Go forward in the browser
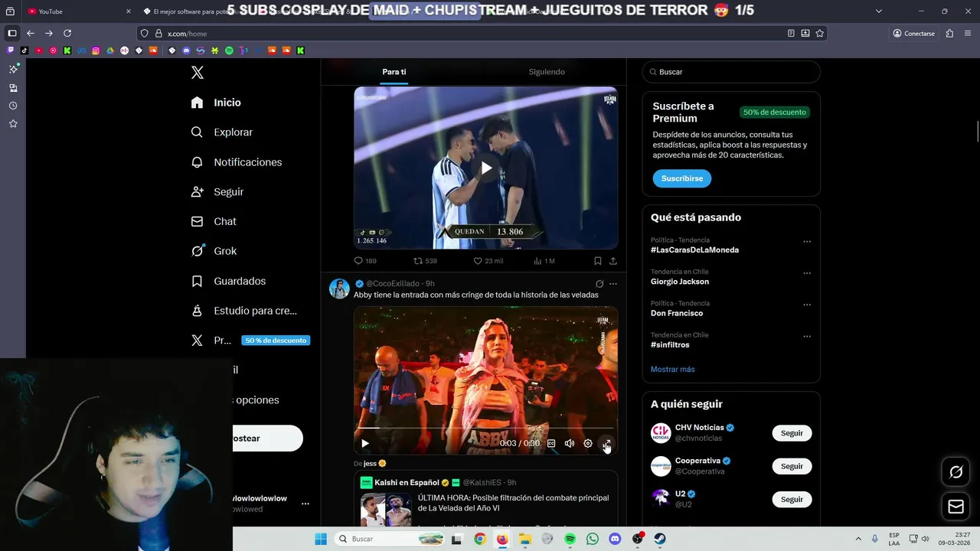980x551 pixels. point(49,33)
